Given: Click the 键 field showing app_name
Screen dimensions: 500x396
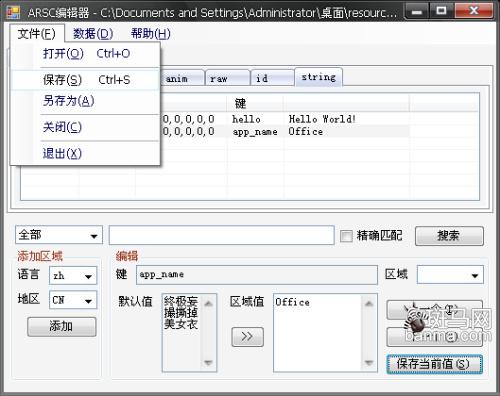Looking at the screenshot, I should pos(256,275).
